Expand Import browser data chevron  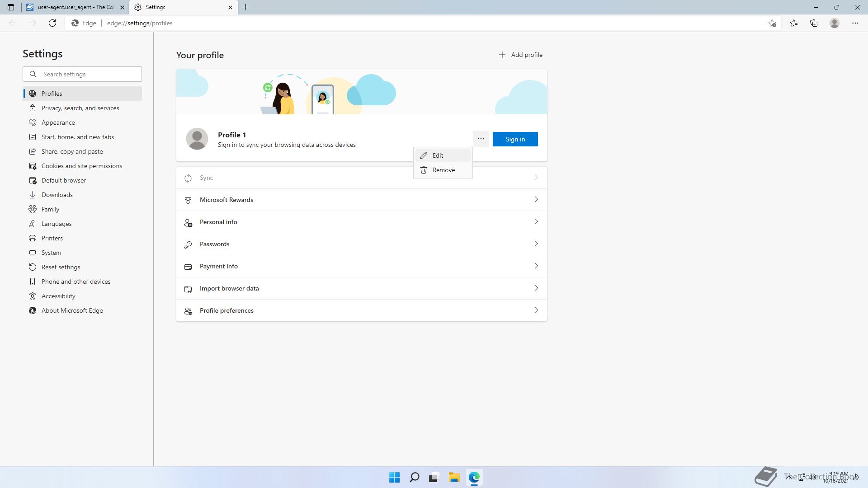pyautogui.click(x=536, y=288)
